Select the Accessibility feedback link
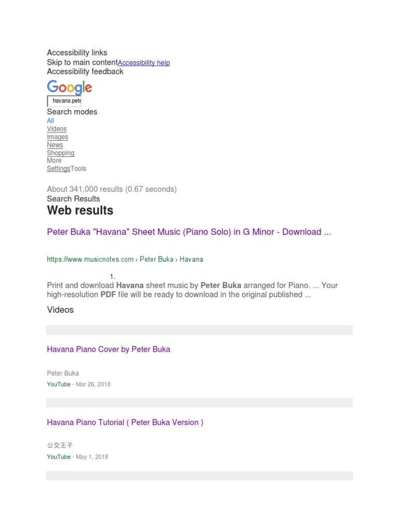The height and width of the screenshot is (532, 399). (x=85, y=72)
